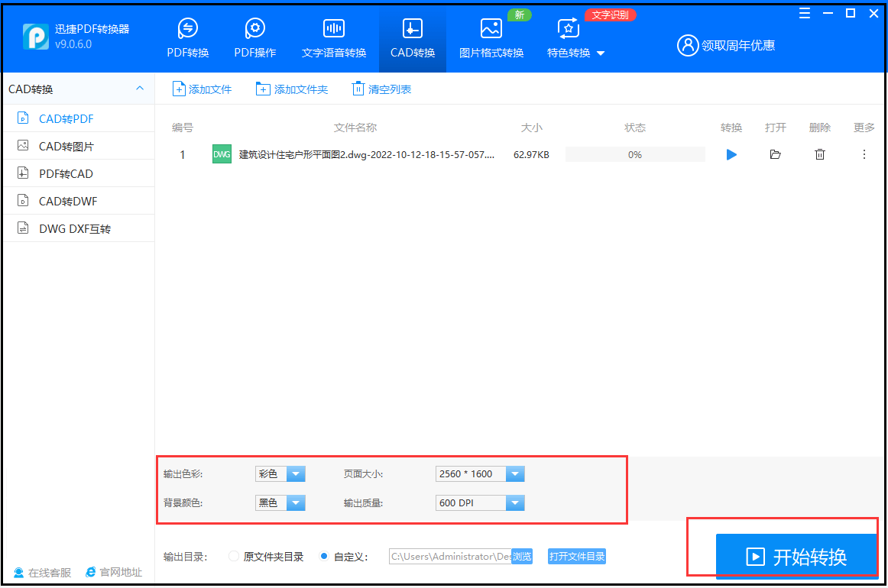Screen dimensions: 888x588
Task: Click the PDF转CAD file icon in sidebar
Action: pyautogui.click(x=23, y=173)
